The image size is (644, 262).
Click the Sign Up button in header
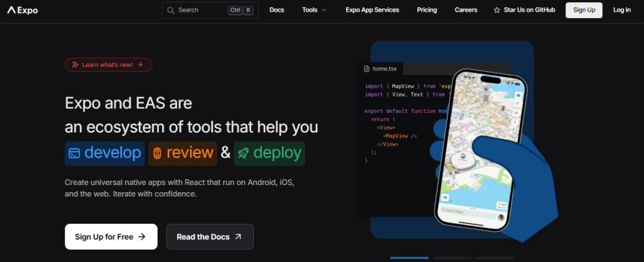584,10
